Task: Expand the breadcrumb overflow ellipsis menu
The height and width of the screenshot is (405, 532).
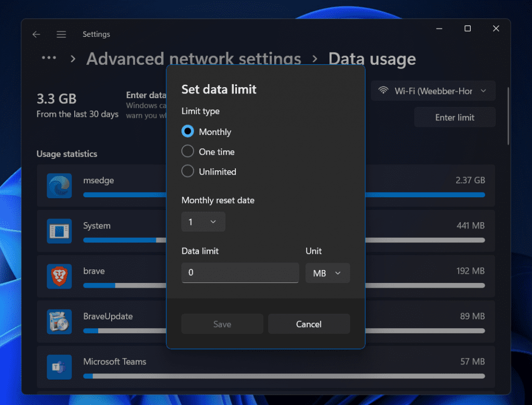Action: (49, 58)
